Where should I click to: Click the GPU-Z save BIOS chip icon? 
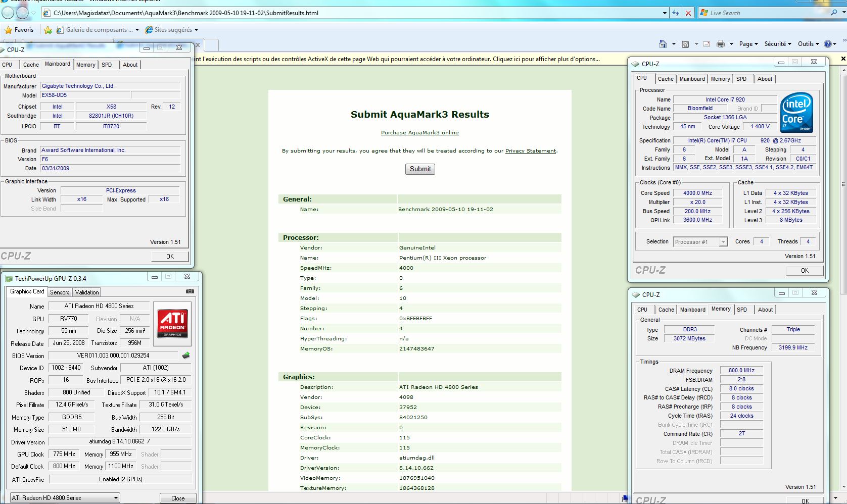click(x=186, y=356)
